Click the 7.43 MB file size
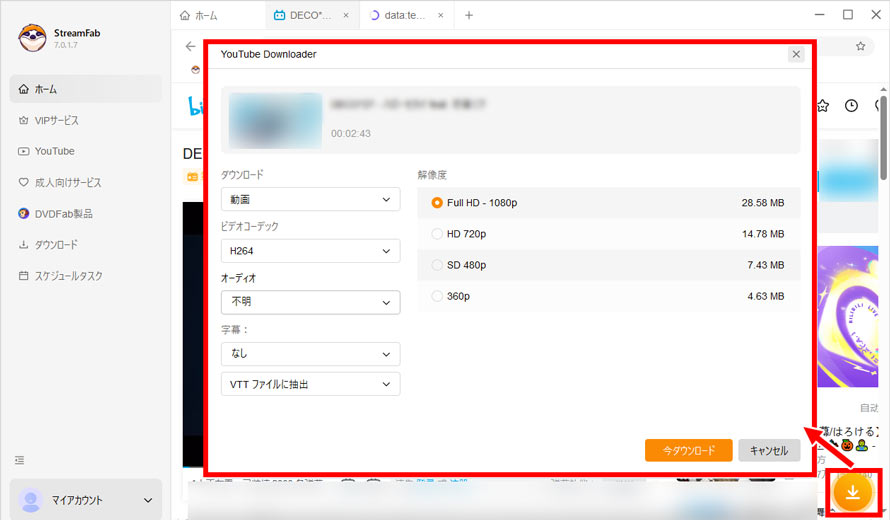890x520 pixels. click(766, 265)
